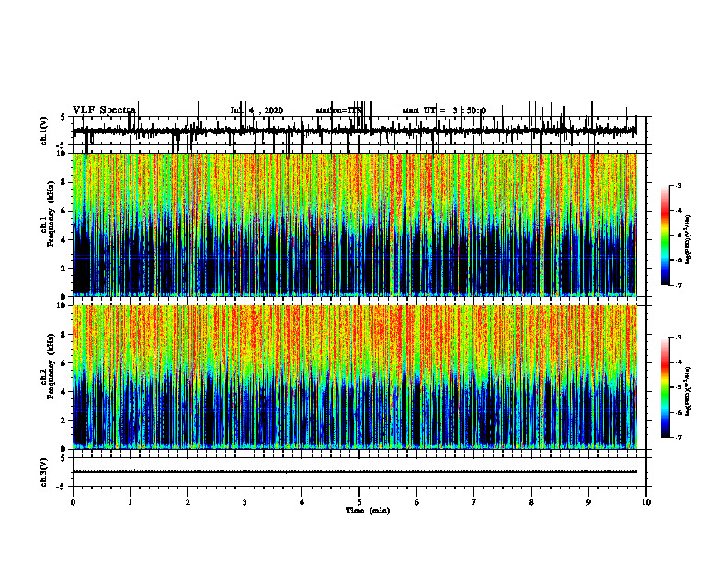Viewport: 728px width, 563px height.
Task: Click the upper color scale bar beside ch.1
Action: 665,236
